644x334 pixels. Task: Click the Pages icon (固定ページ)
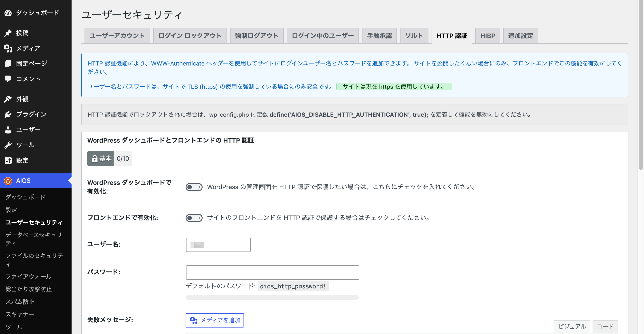[8, 63]
